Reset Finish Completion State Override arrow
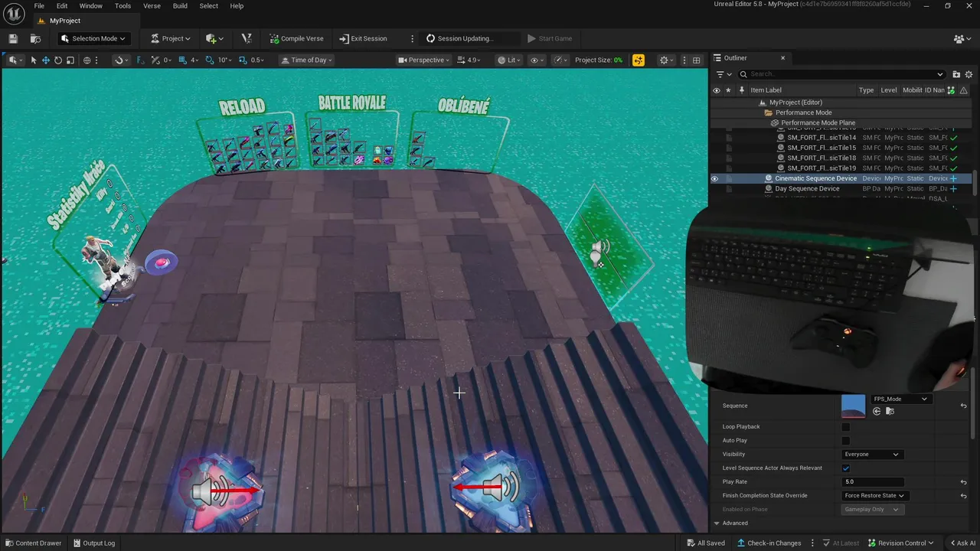 (963, 495)
